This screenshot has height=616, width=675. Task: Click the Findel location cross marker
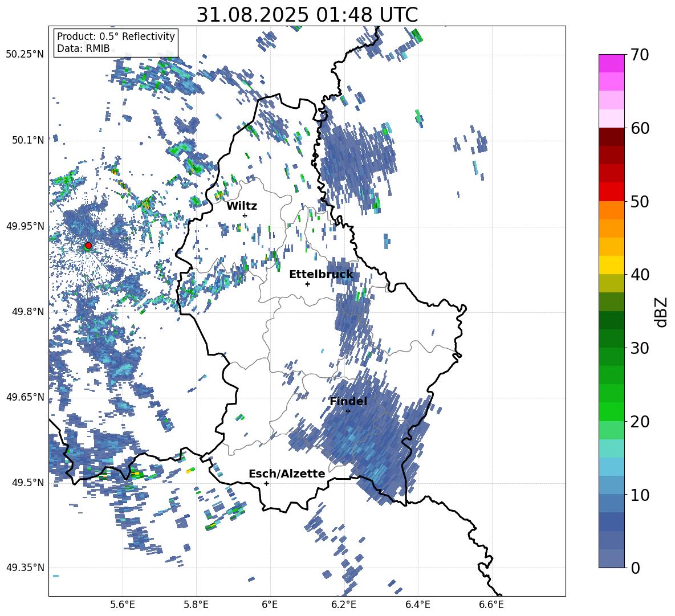coord(348,411)
